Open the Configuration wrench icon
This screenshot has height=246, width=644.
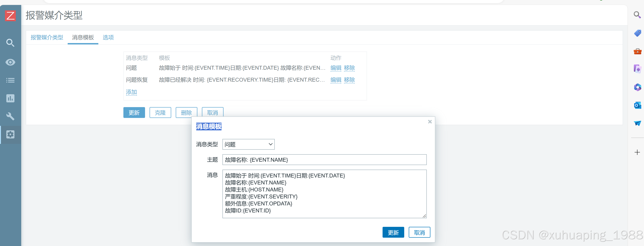10,116
